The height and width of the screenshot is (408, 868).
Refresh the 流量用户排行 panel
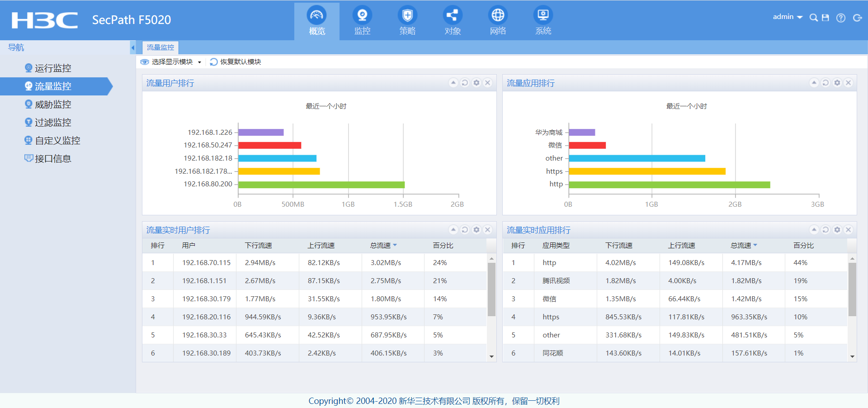pyautogui.click(x=465, y=83)
